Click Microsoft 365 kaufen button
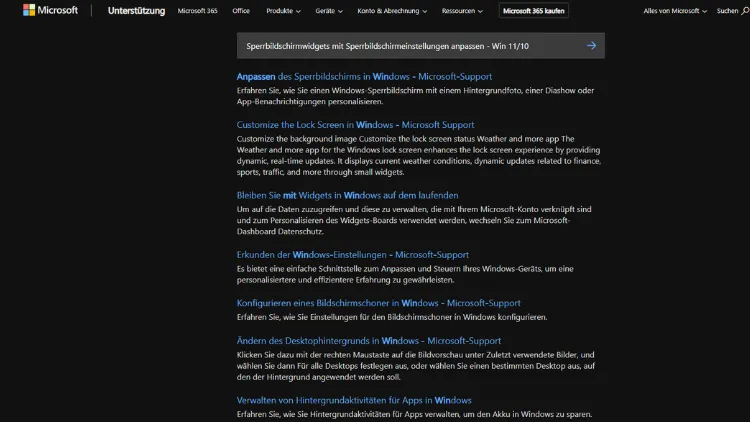750x422 pixels. coord(533,11)
